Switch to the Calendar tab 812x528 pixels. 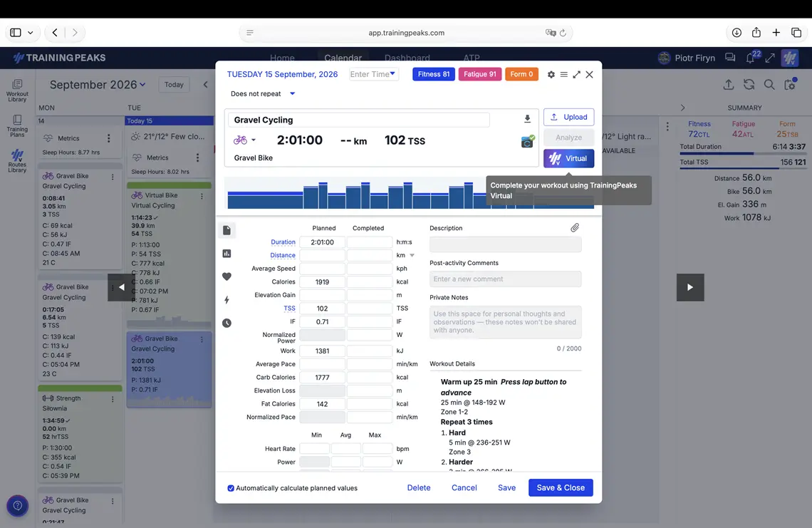[343, 58]
